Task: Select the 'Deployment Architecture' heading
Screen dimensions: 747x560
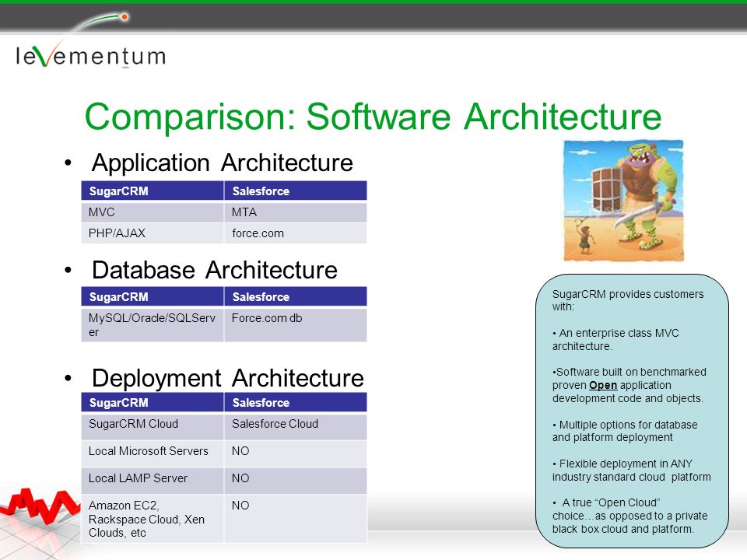Action: (228, 378)
